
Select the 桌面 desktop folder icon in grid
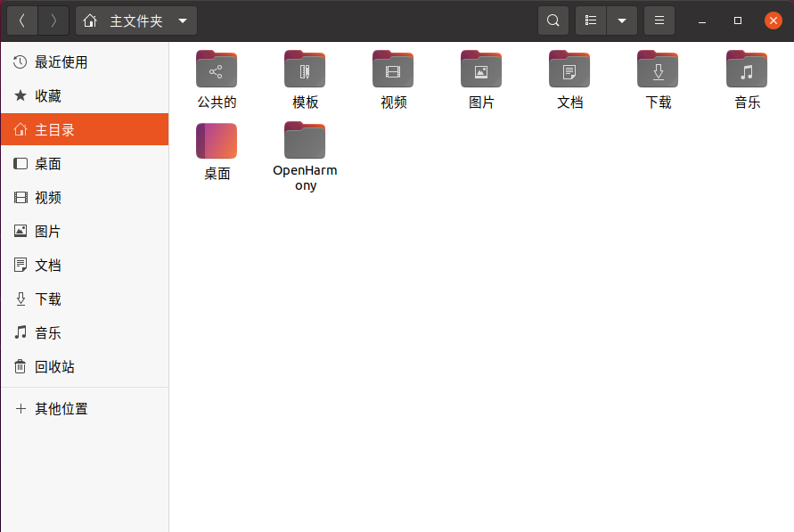pyautogui.click(x=217, y=141)
